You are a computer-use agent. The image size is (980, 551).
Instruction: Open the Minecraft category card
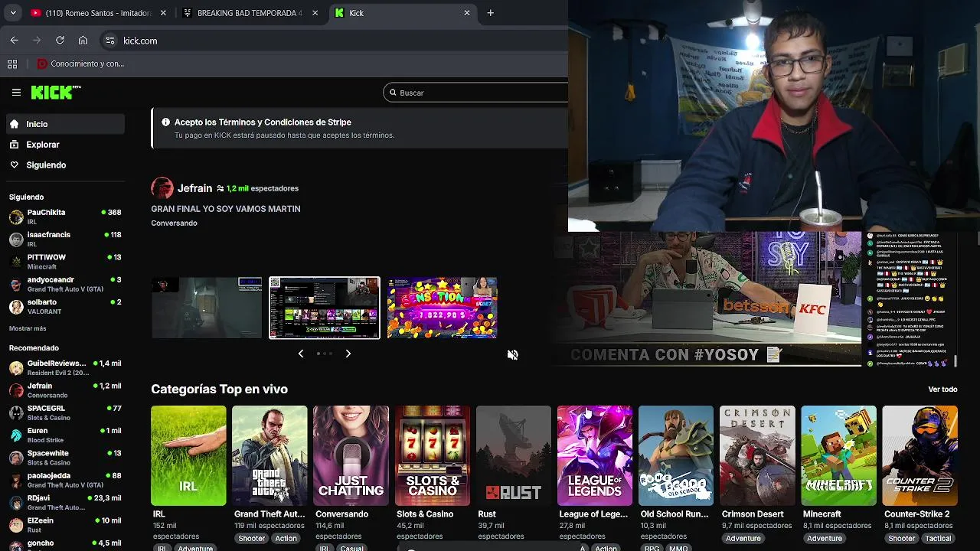(838, 455)
